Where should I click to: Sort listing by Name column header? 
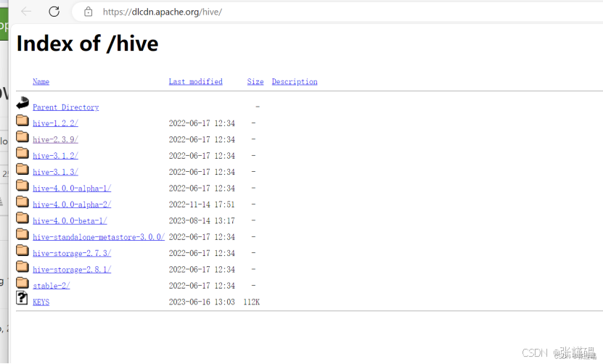point(41,81)
